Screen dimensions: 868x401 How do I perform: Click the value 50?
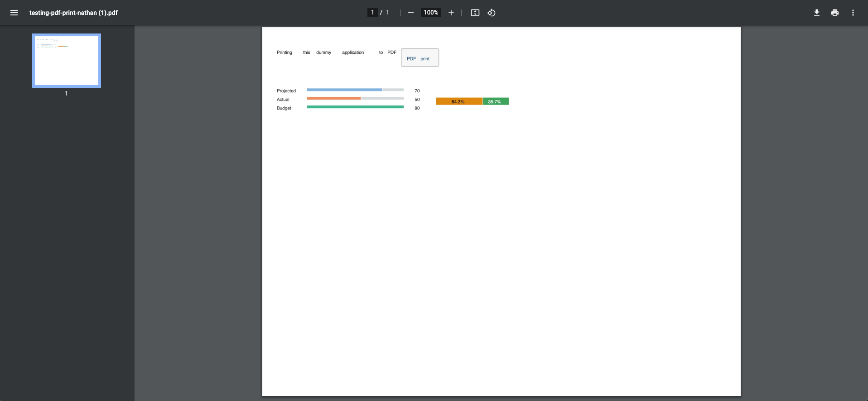(417, 100)
